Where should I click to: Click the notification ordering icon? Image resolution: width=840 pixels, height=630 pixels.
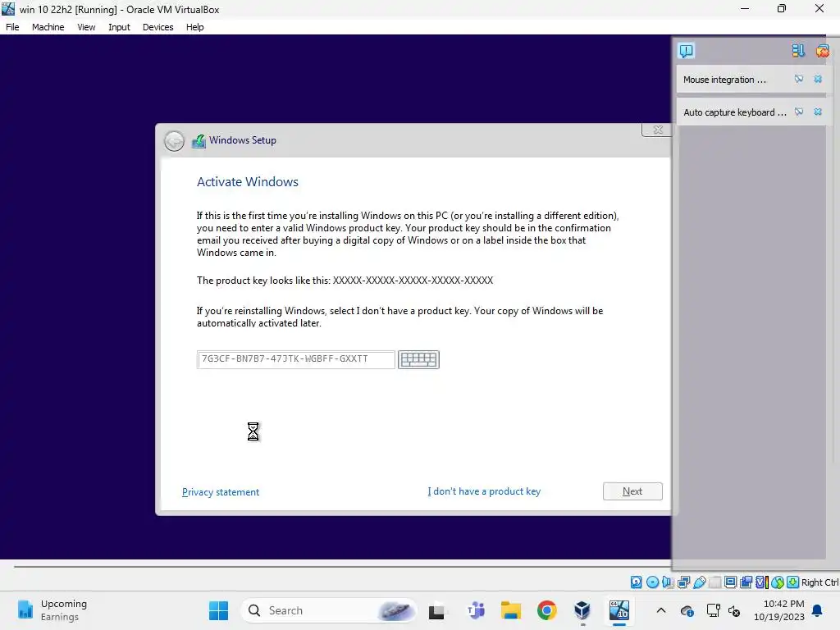click(x=798, y=50)
